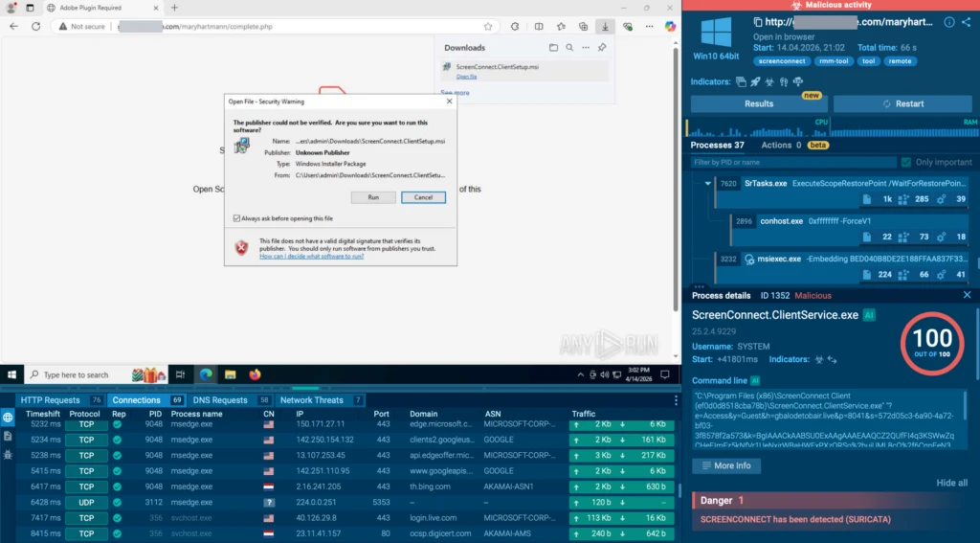The width and height of the screenshot is (980, 543).
Task: Click the Restart button
Action: [902, 103]
